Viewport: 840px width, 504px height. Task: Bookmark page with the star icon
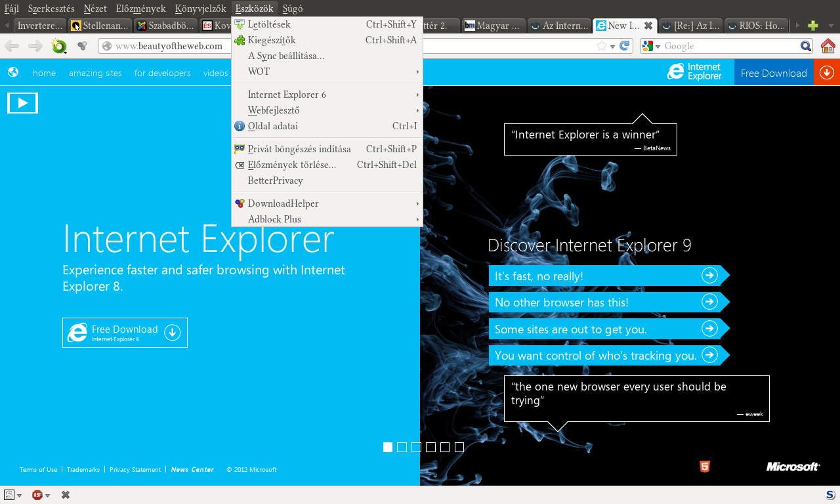point(602,46)
